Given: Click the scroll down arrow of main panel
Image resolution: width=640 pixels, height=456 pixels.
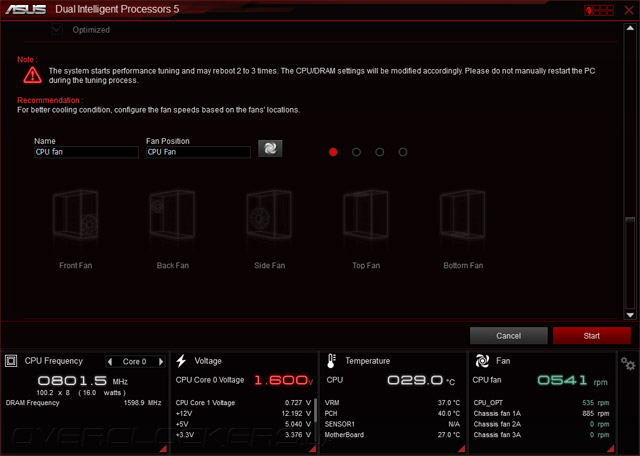Looking at the screenshot, I should coord(630,315).
